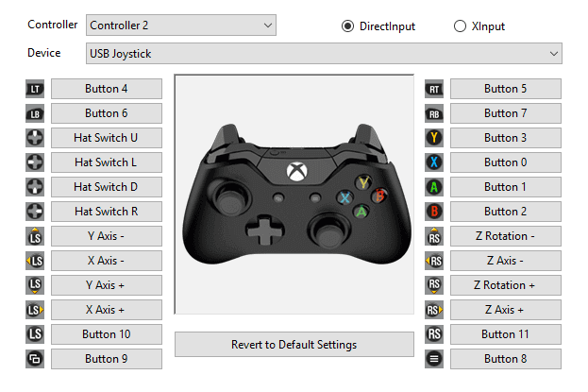Click the Z Axis - mapping

coord(506,261)
